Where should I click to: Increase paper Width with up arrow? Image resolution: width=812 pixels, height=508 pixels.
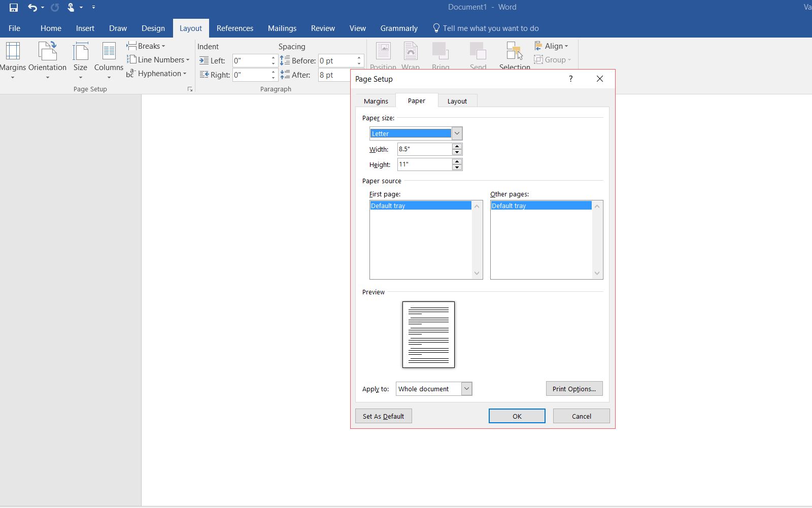pos(457,146)
